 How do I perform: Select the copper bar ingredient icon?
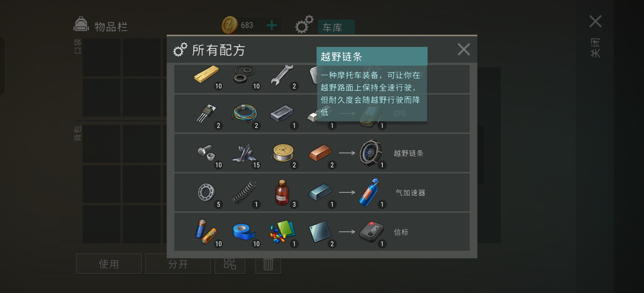[x=320, y=153]
